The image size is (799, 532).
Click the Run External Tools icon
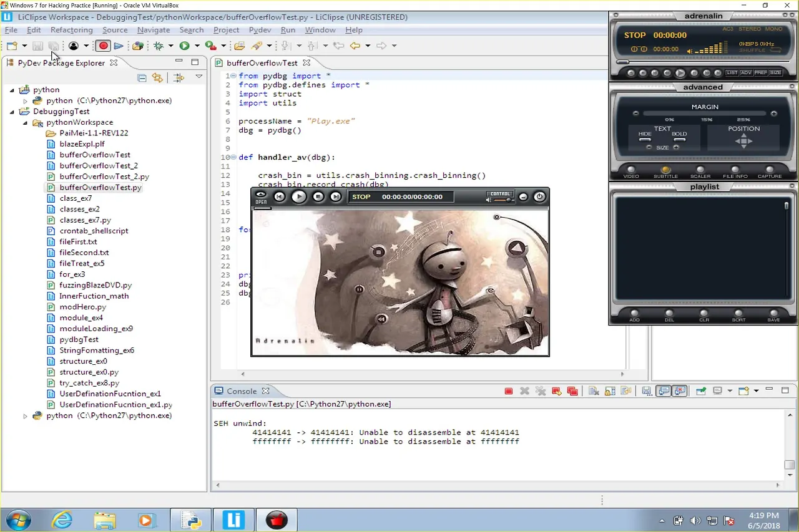tap(211, 46)
